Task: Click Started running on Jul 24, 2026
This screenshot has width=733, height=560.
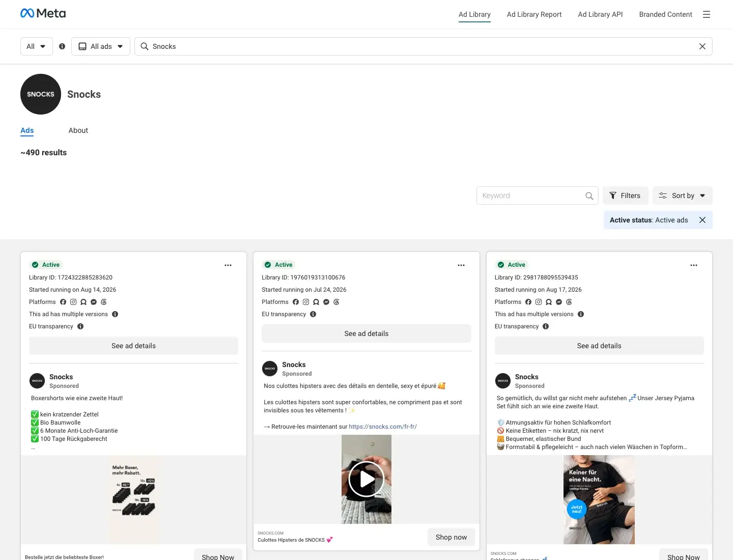Action: tap(304, 290)
